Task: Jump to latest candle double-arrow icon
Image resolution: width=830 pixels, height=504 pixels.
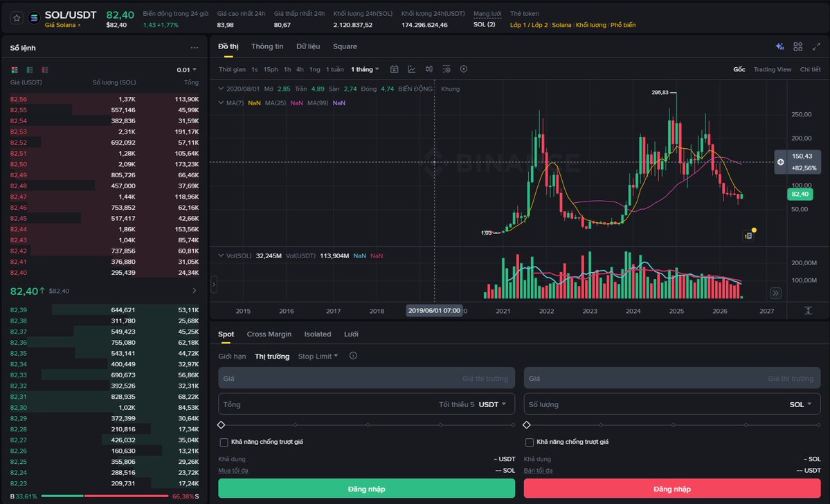Action: 775,293
